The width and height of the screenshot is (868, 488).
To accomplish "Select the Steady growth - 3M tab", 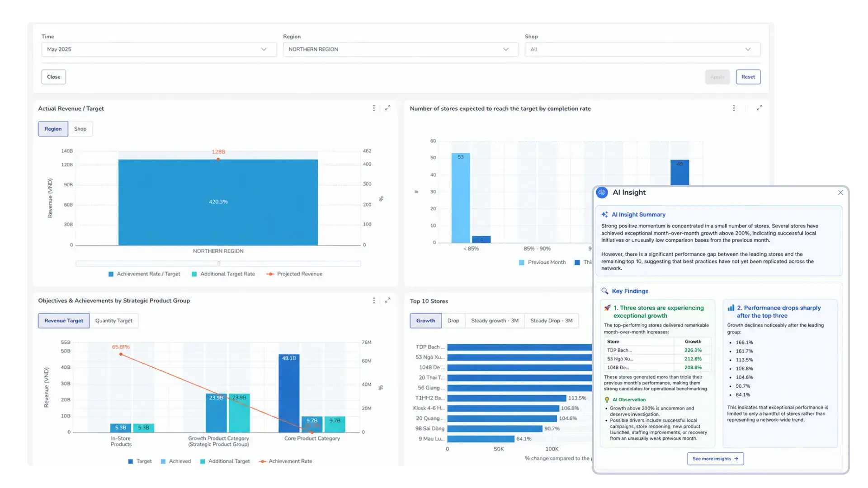I will [495, 321].
